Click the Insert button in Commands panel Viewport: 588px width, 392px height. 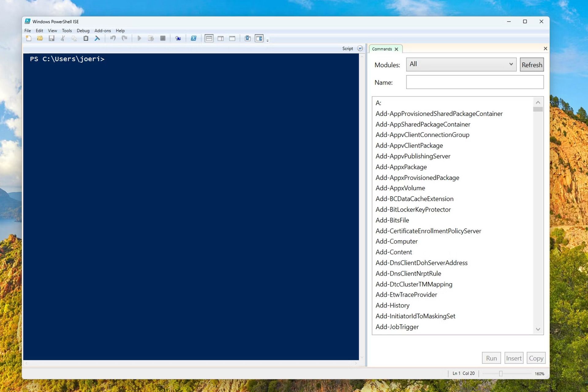[x=514, y=358]
